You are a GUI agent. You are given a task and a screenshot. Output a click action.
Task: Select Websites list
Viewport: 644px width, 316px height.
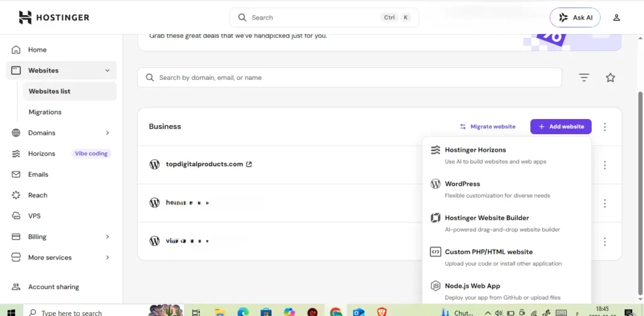(69, 91)
